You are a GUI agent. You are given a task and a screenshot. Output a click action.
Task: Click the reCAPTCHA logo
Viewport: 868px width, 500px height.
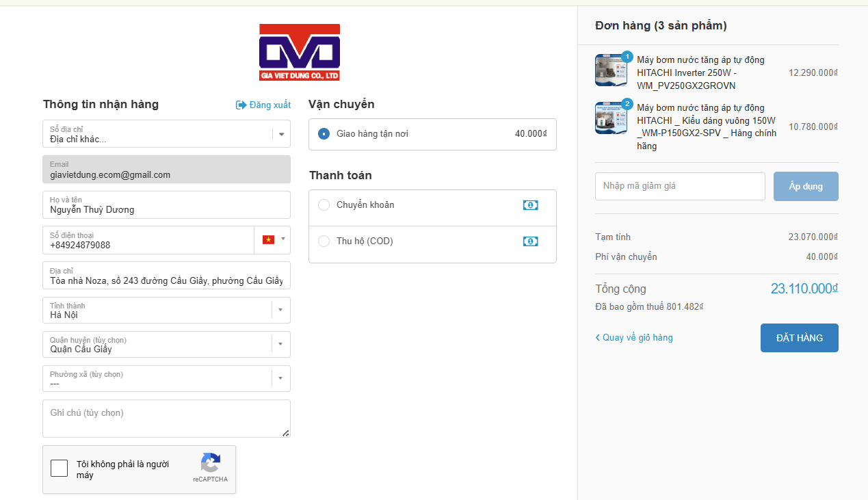click(x=211, y=463)
